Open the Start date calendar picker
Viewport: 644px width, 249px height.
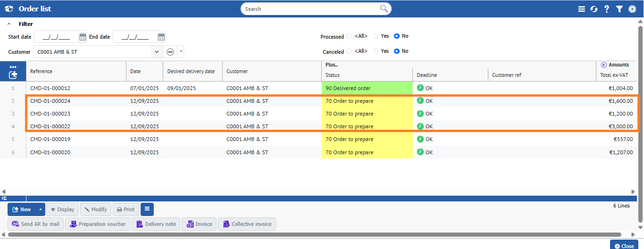pyautogui.click(x=83, y=37)
